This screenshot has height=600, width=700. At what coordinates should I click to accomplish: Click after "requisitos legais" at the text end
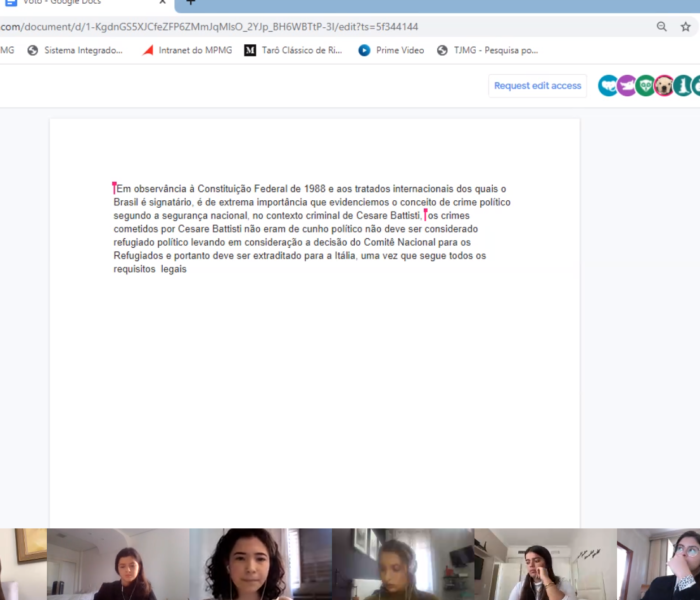(x=188, y=269)
